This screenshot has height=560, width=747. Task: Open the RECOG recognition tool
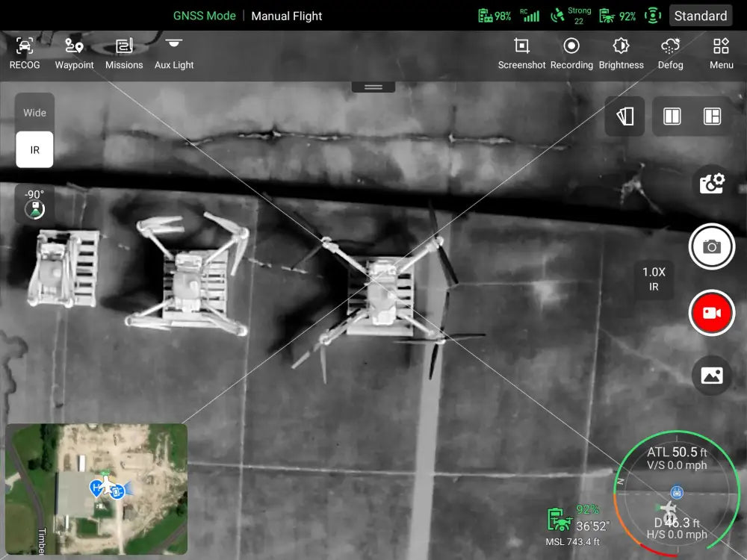pos(24,53)
